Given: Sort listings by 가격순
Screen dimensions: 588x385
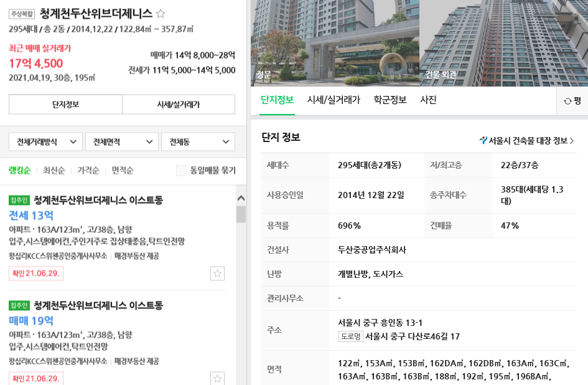Looking at the screenshot, I should point(88,171).
